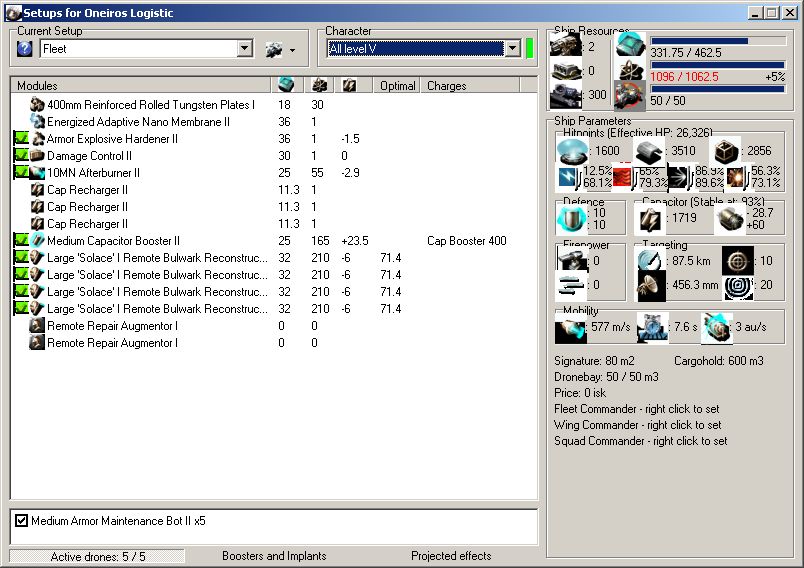Click the Optimal column header

click(x=397, y=85)
